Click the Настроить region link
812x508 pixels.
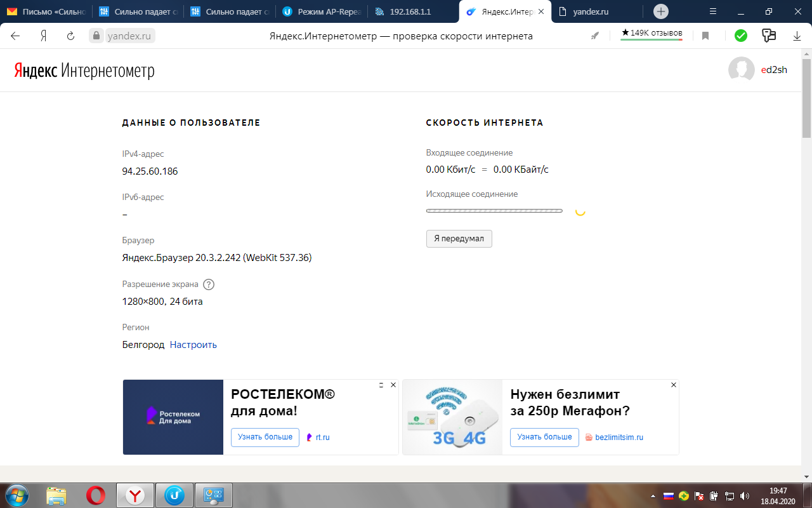(193, 345)
